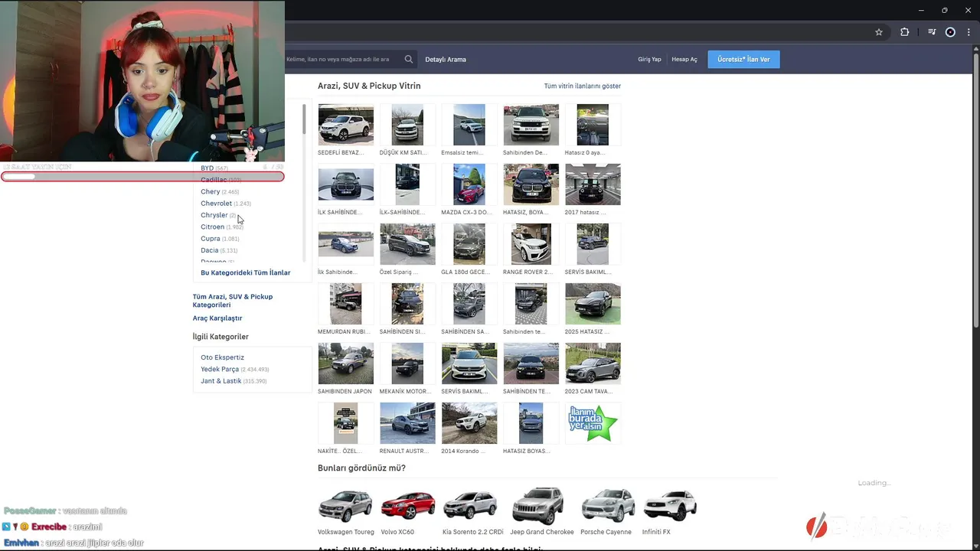
Task: Click in the keyword search input field
Action: (x=341, y=59)
